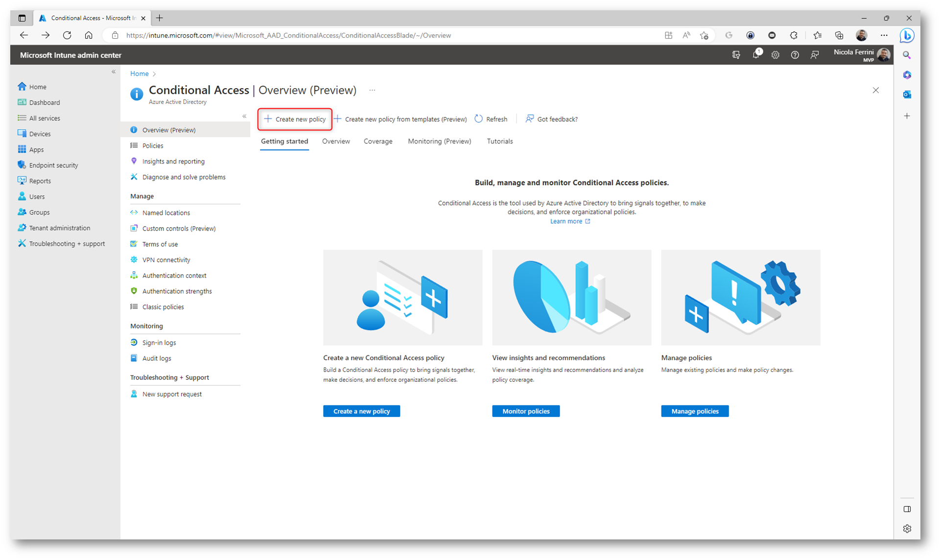Image resolution: width=941 pixels, height=560 pixels.
Task: Open the notifications bell icon
Action: 755,55
